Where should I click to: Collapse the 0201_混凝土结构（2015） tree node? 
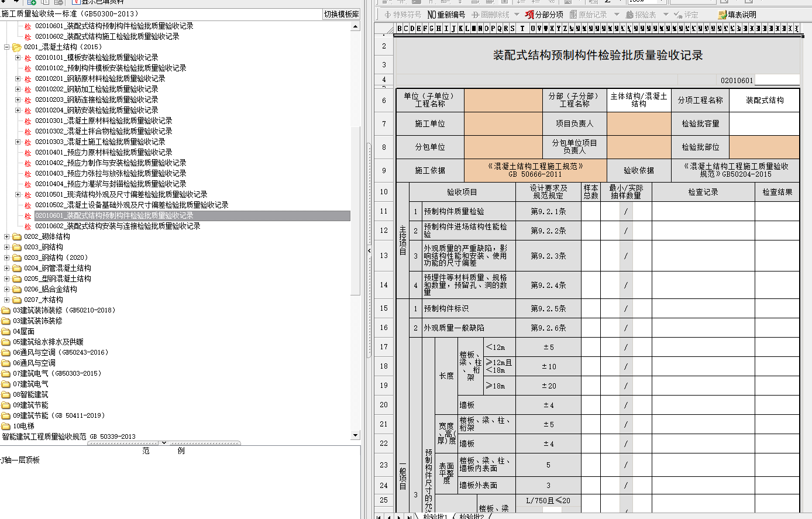(7, 47)
